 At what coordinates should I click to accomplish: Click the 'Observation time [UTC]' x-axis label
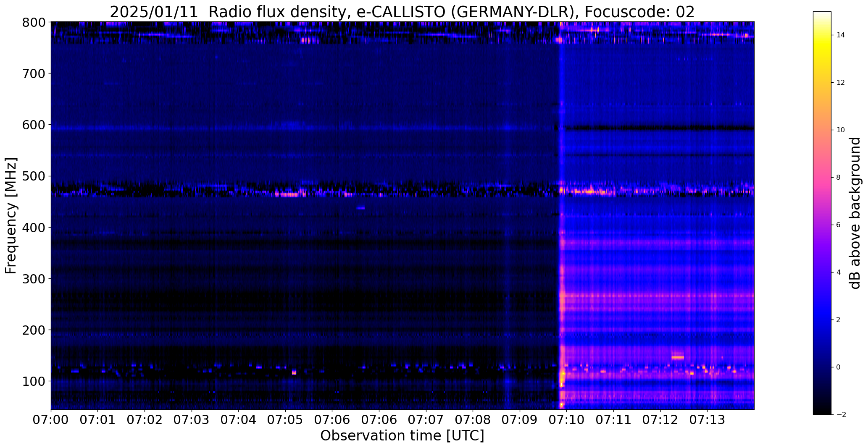(402, 436)
